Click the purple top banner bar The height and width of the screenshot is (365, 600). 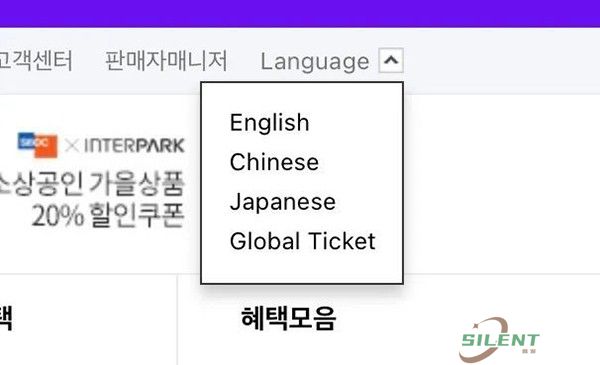pos(300,13)
